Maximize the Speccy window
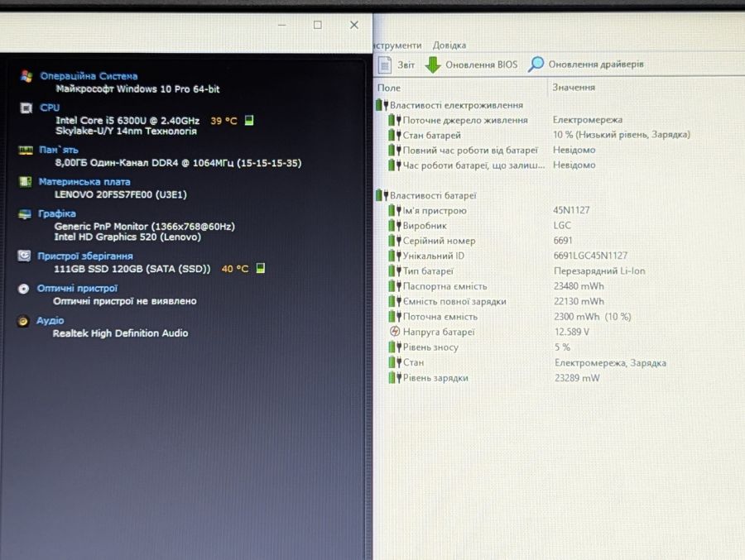Image resolution: width=745 pixels, height=560 pixels. [x=317, y=25]
